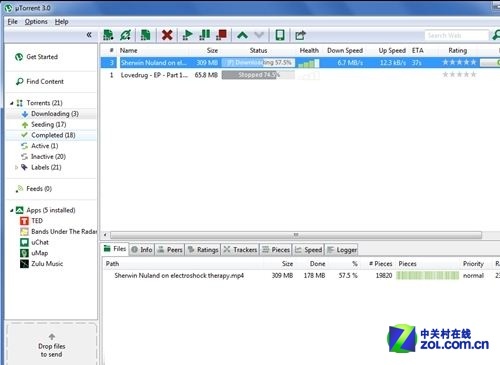Image resolution: width=500 pixels, height=365 pixels.
Task: Switch to the Logger tab
Action: point(342,249)
